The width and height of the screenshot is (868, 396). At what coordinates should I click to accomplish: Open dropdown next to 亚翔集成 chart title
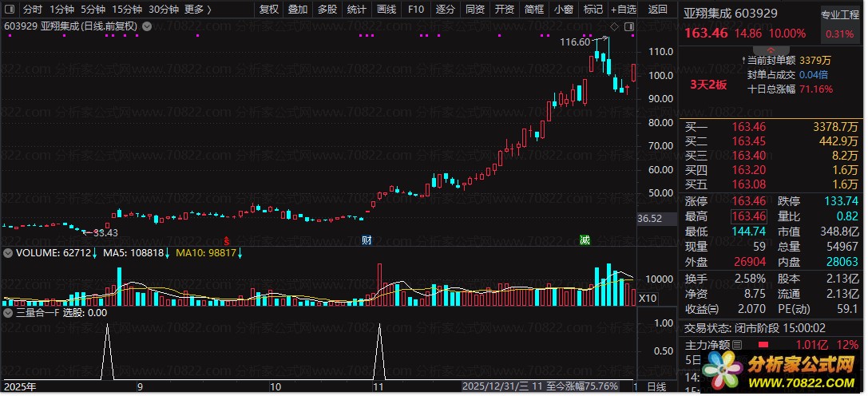pyautogui.click(x=147, y=26)
